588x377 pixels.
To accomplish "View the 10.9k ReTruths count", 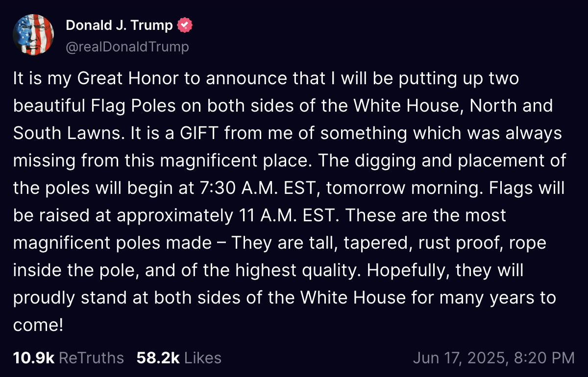I will pyautogui.click(x=69, y=358).
